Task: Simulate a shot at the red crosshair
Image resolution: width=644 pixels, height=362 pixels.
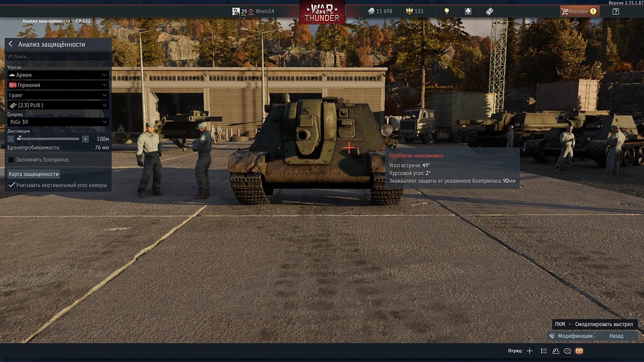Action: (x=348, y=148)
